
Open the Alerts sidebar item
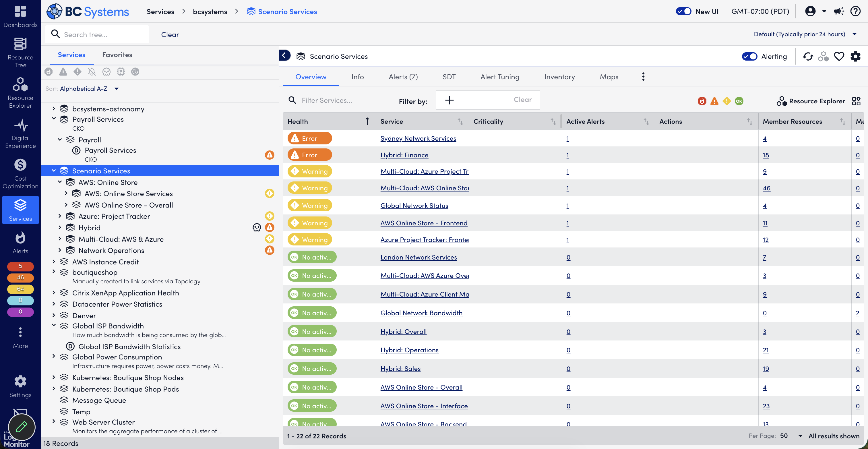pyautogui.click(x=20, y=243)
